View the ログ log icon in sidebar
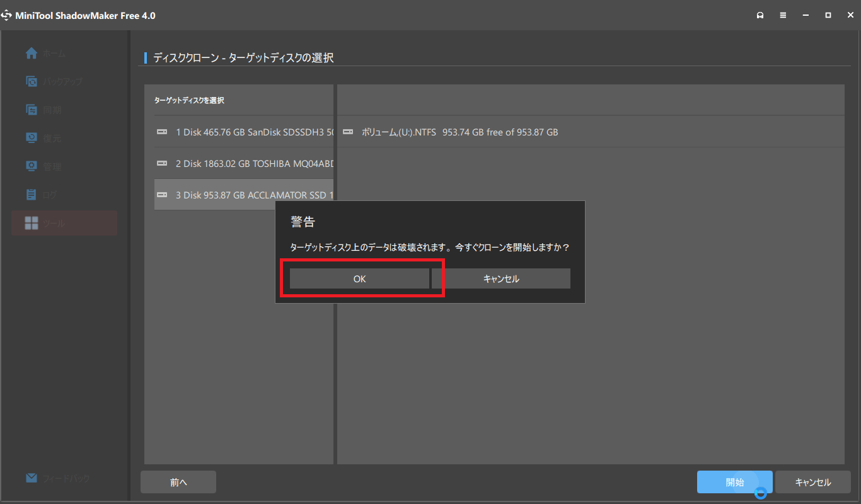 click(x=32, y=195)
